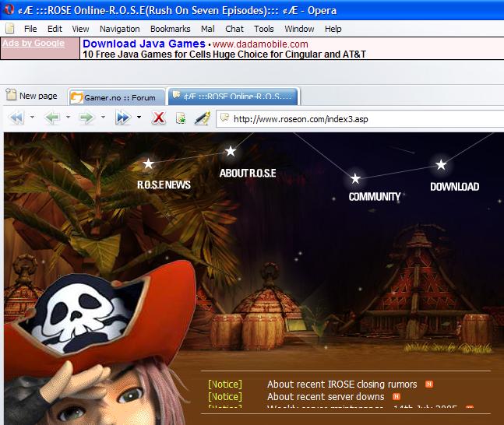The image size is (504, 425).
Task: Go back with the green Back arrow
Action: pyautogui.click(x=52, y=118)
